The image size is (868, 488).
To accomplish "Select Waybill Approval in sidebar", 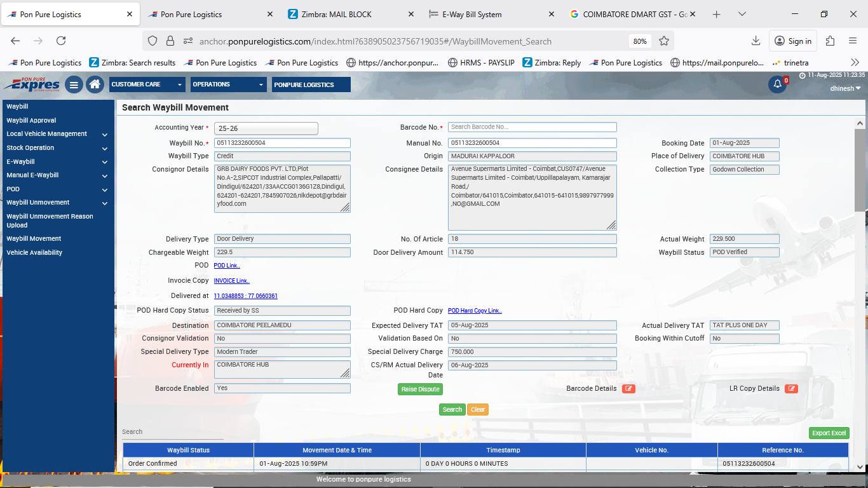I will [31, 120].
